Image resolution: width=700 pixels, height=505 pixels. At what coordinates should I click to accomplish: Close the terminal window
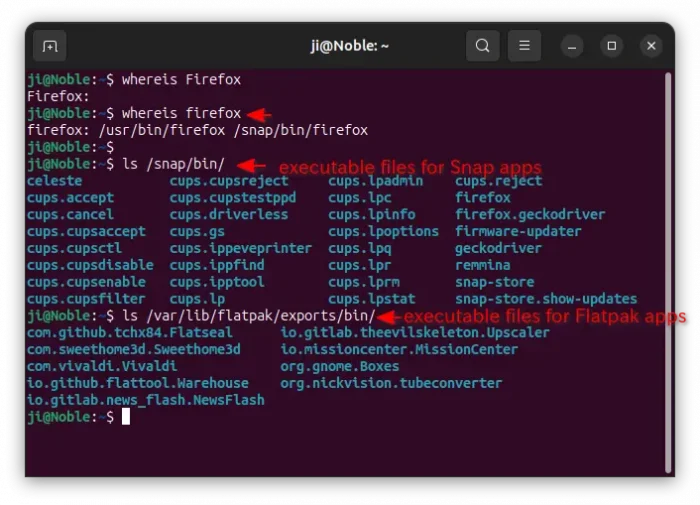(x=651, y=46)
